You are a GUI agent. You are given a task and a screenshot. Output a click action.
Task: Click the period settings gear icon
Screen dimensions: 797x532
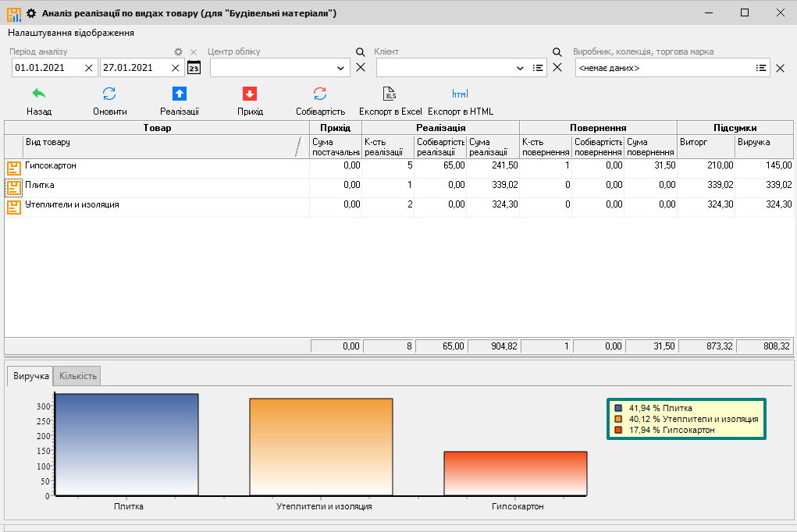(178, 52)
